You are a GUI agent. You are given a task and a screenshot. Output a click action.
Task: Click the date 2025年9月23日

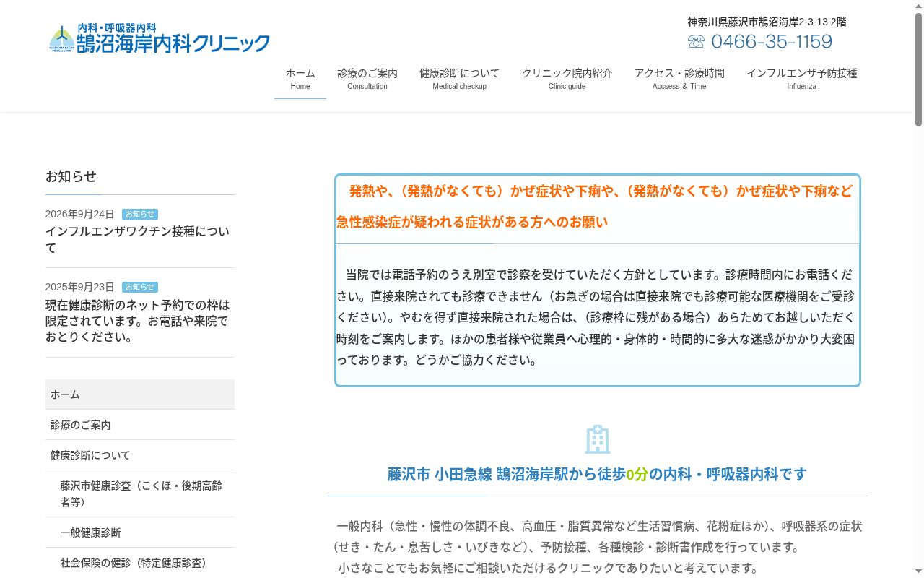80,287
